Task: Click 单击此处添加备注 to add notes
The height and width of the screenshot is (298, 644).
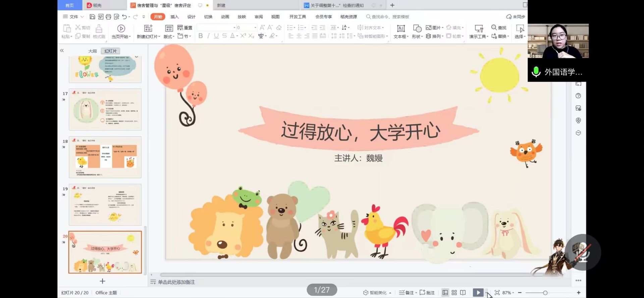Action: pyautogui.click(x=176, y=282)
